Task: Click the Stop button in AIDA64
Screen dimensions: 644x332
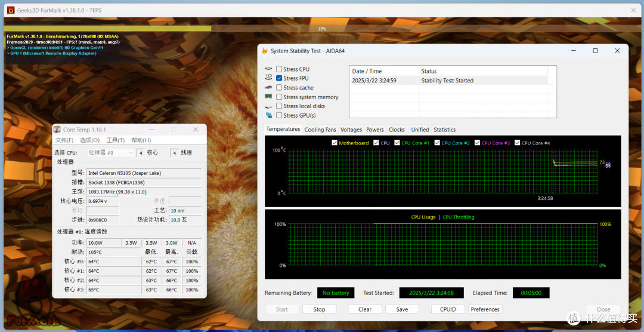Action: click(319, 309)
